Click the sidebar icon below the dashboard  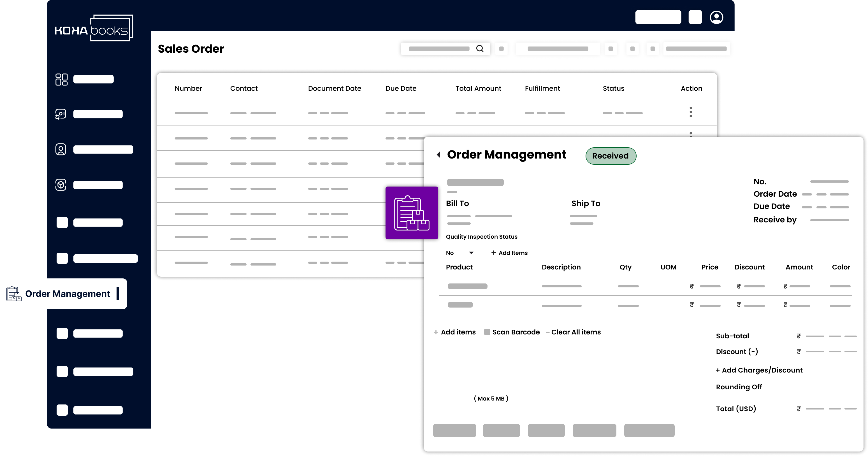click(x=61, y=114)
